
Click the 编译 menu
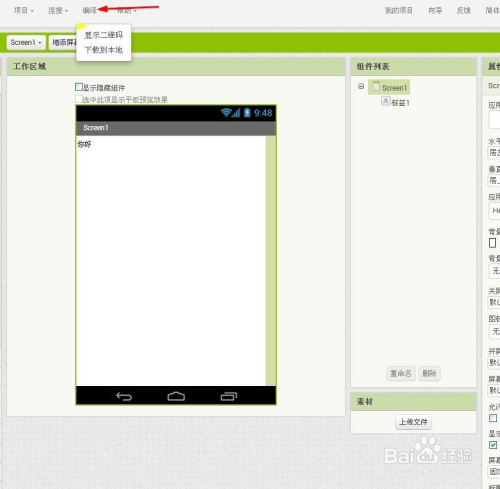click(89, 11)
